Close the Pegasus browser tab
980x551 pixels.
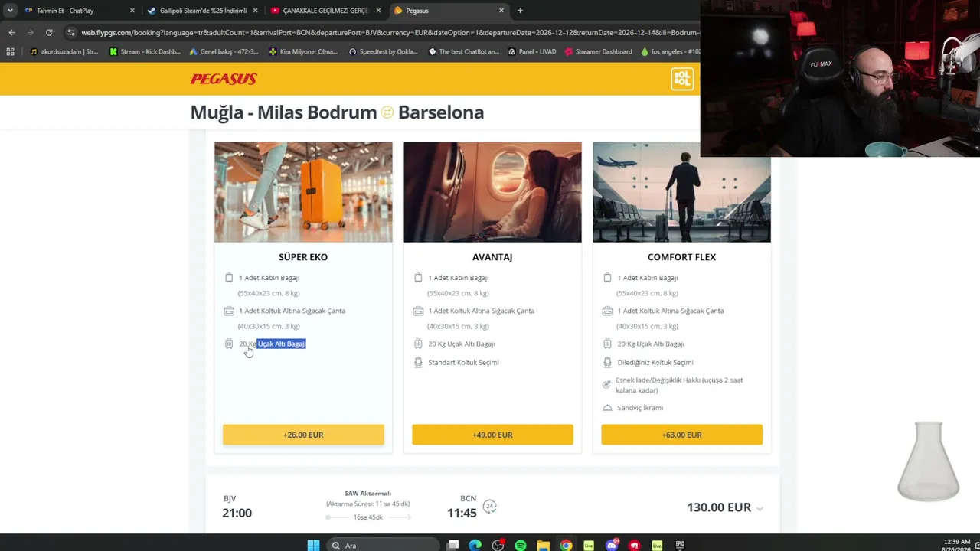501,11
